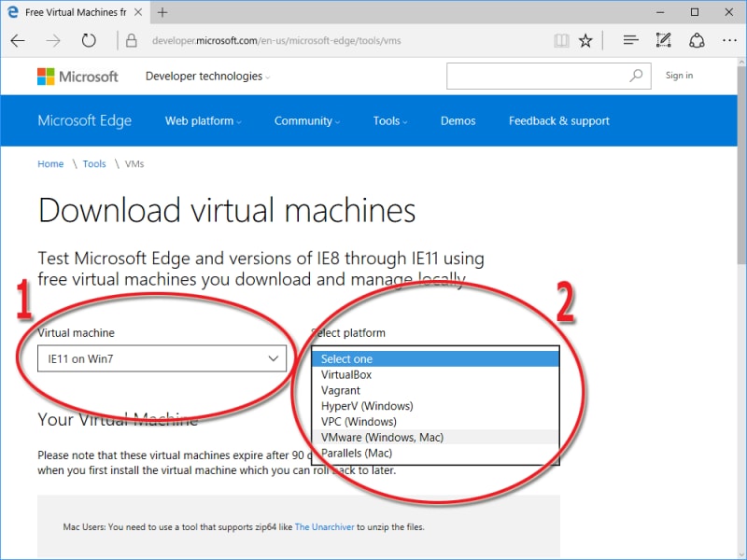Image resolution: width=747 pixels, height=560 pixels.
Task: Add page to favorites star icon
Action: point(585,41)
